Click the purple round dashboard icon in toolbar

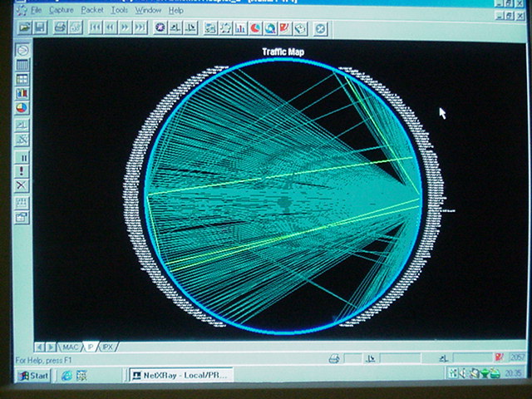[160, 27]
